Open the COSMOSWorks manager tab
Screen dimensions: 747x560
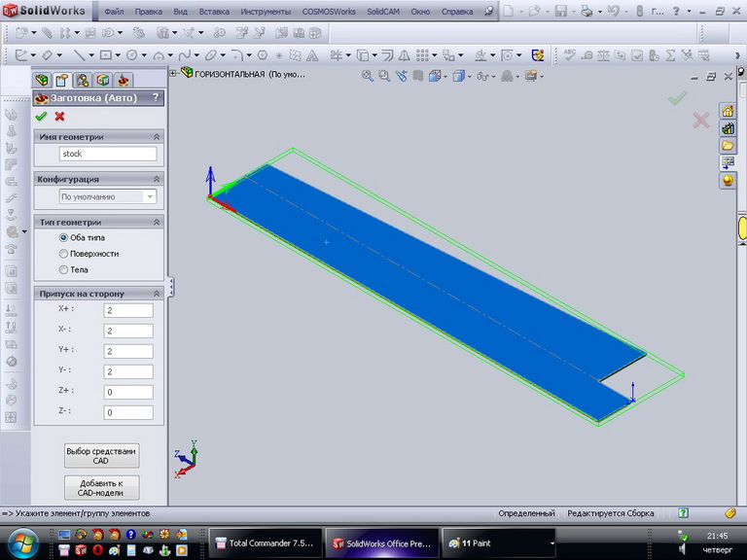(x=103, y=80)
